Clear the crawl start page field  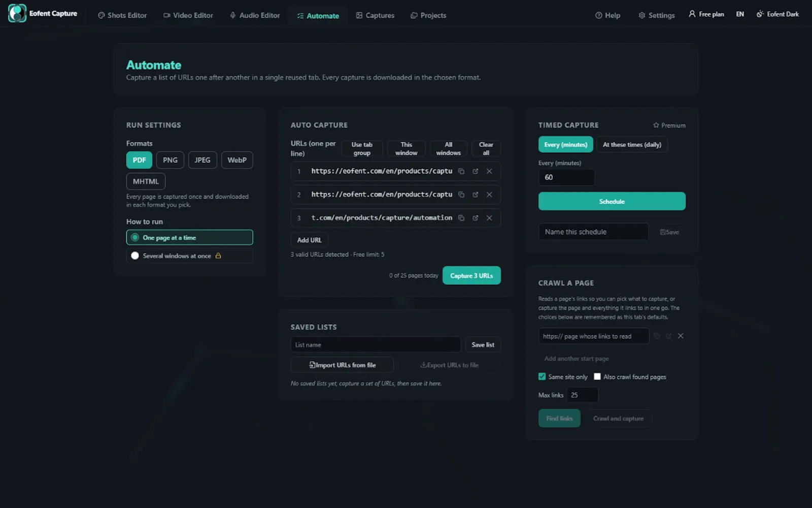pos(681,336)
